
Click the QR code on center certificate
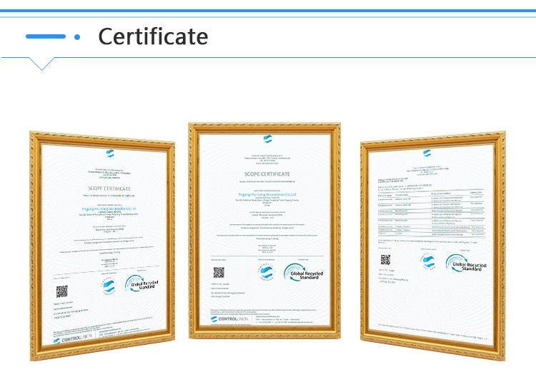219,273
